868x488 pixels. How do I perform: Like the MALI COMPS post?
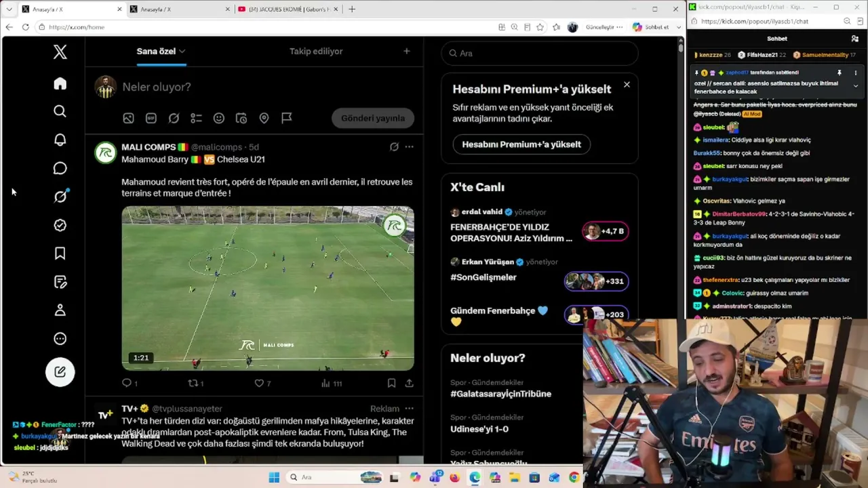262,383
